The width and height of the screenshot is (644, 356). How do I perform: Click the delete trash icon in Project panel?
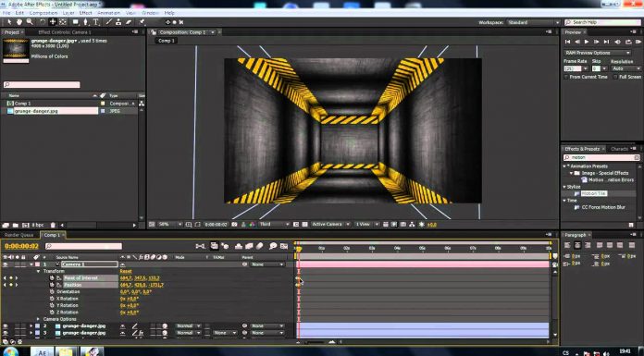click(x=53, y=225)
